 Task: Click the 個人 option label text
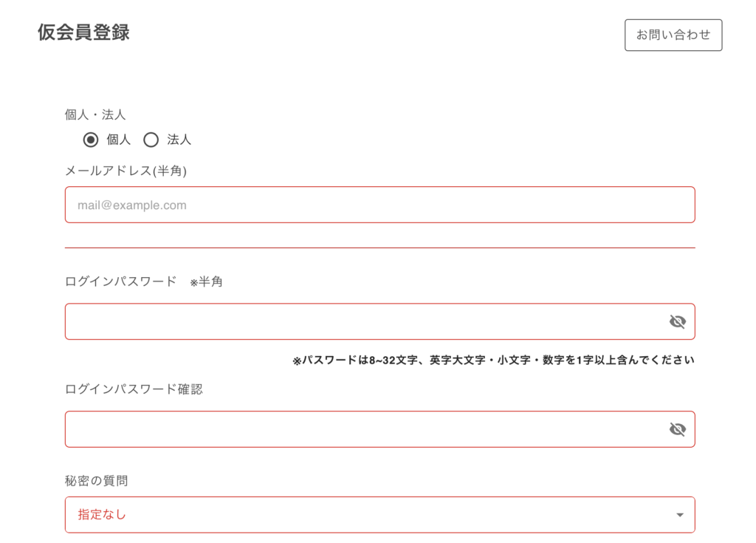pyautogui.click(x=118, y=140)
